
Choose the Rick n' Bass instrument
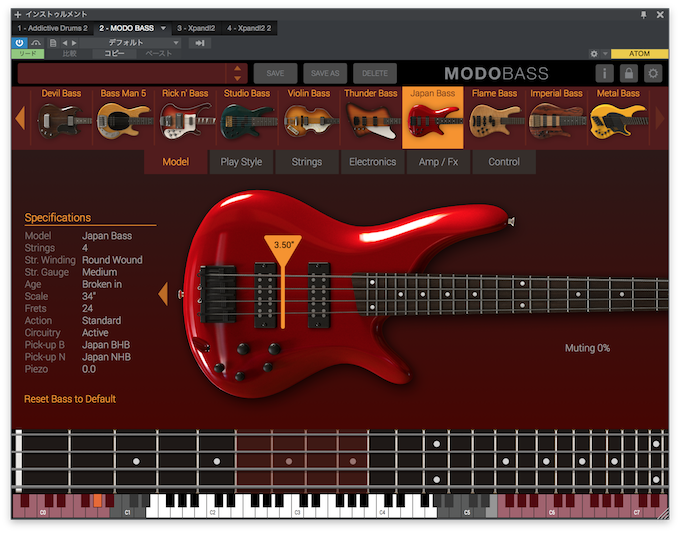(186, 117)
